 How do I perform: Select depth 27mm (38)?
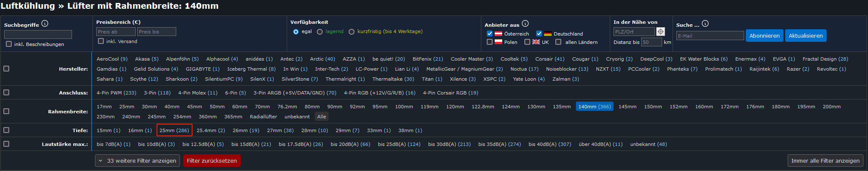[280, 130]
